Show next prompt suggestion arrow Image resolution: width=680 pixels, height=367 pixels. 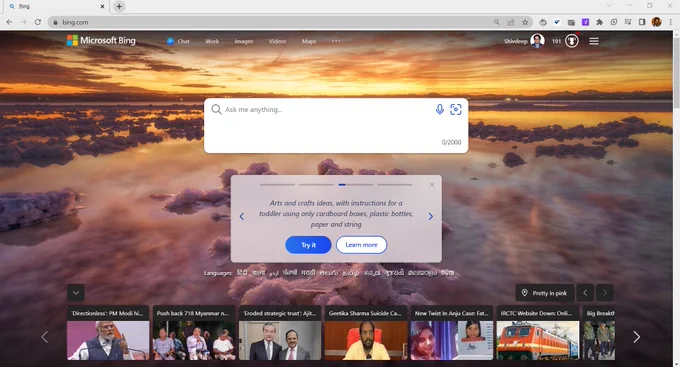(x=431, y=216)
